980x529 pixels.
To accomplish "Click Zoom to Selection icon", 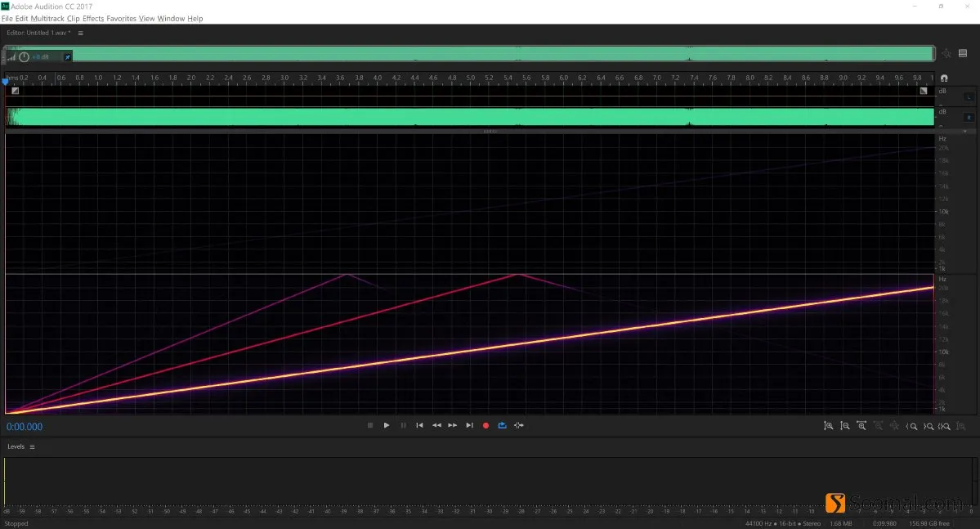I will pyautogui.click(x=944, y=427).
